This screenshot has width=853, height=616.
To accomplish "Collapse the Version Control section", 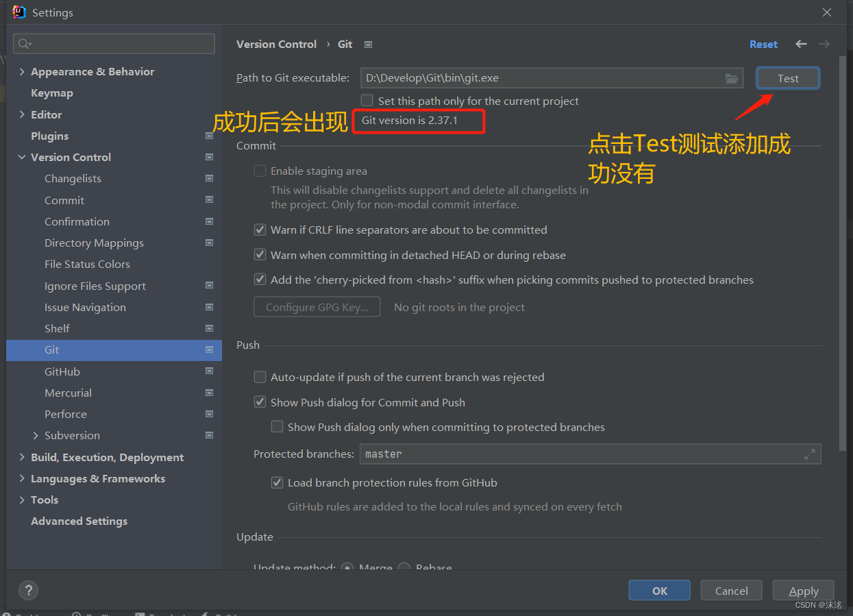I will [22, 157].
